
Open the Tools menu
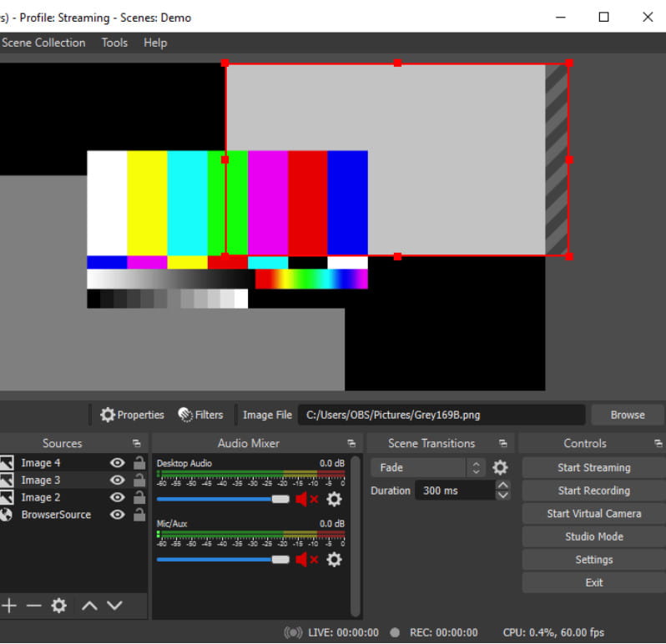click(114, 43)
